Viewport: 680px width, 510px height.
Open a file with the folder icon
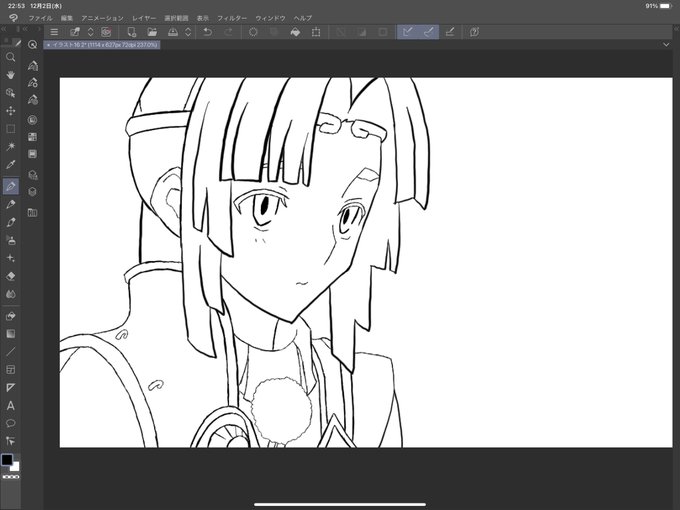coord(152,32)
